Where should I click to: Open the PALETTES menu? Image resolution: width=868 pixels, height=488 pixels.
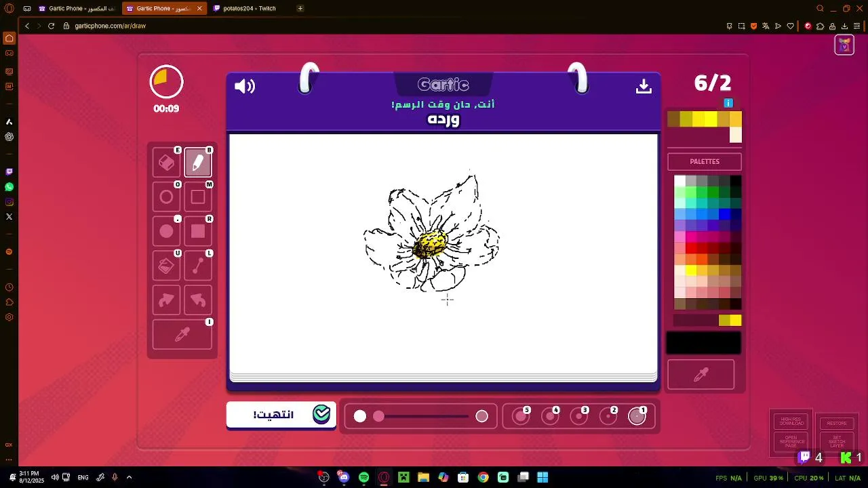705,161
